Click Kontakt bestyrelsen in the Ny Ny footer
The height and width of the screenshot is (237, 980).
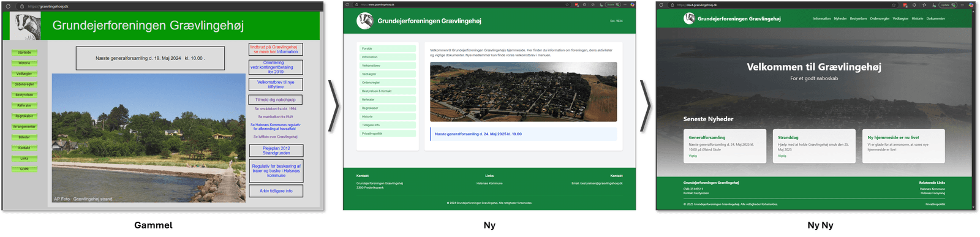click(696, 193)
